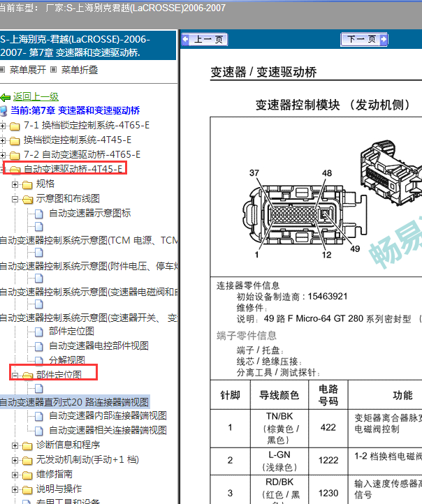
Task: Select wire color L-GN cell
Action: point(279,461)
